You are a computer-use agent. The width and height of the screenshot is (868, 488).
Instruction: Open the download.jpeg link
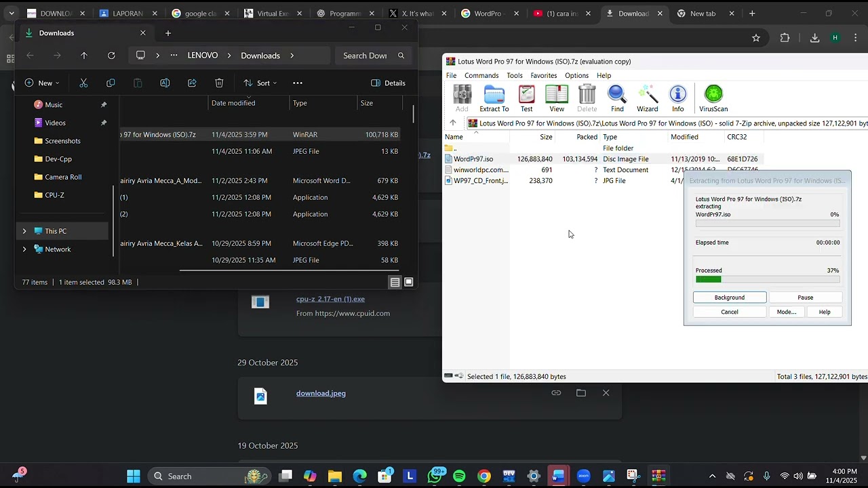(321, 393)
